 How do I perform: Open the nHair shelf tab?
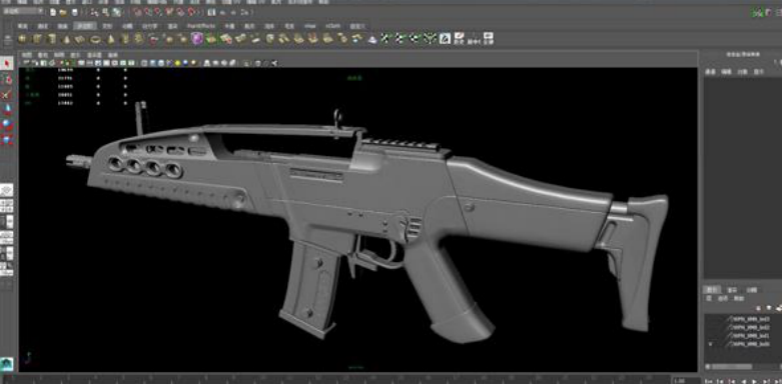(310, 25)
